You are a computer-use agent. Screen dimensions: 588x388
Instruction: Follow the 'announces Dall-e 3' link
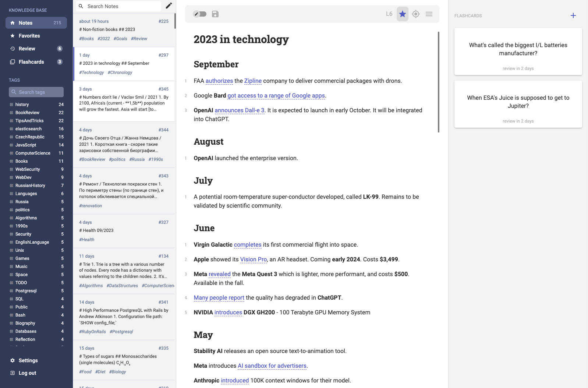pos(240,110)
